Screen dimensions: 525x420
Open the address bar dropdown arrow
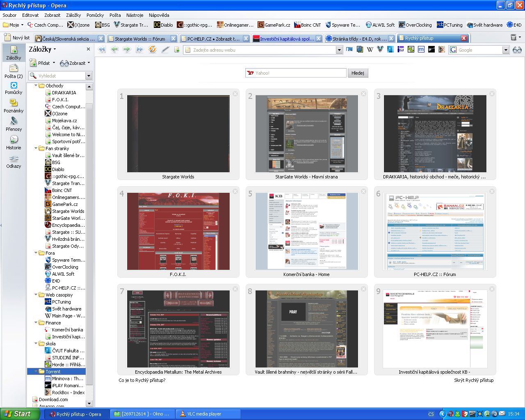pyautogui.click(x=339, y=50)
